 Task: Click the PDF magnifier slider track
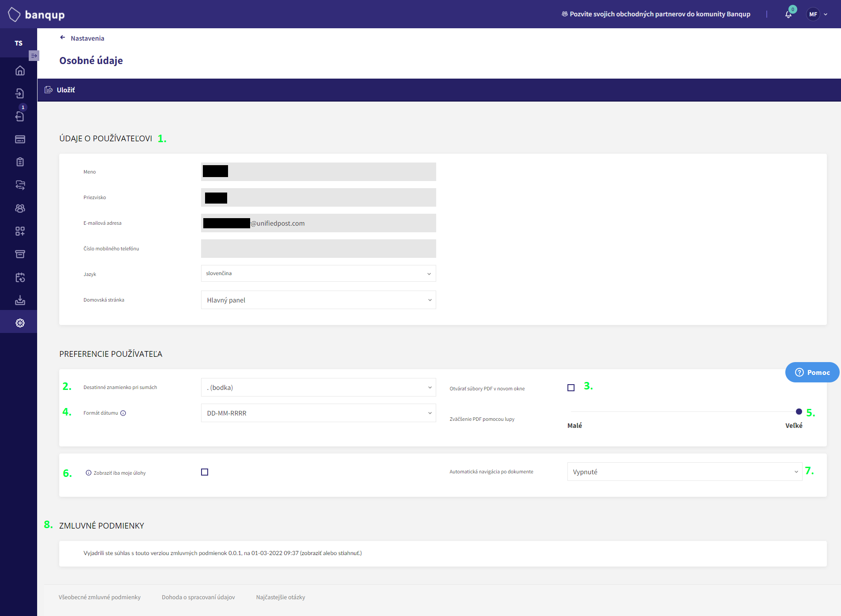(685, 412)
